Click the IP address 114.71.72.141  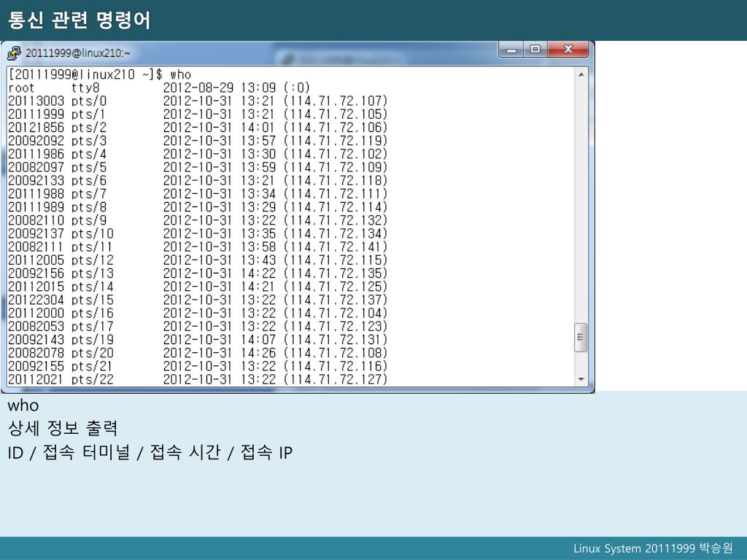[x=336, y=247]
